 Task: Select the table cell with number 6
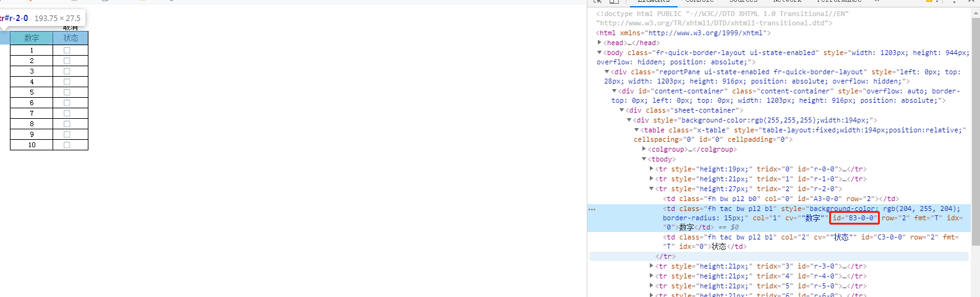click(x=32, y=103)
